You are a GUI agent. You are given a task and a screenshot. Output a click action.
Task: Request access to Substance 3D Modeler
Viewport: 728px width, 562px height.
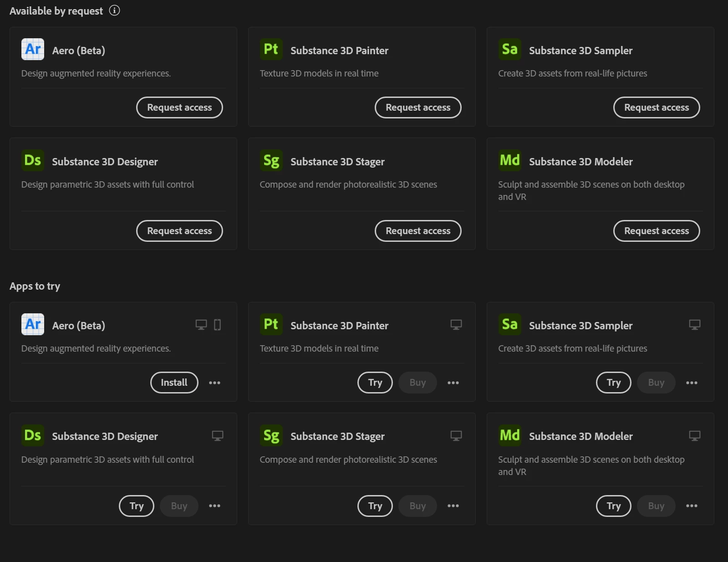[x=657, y=231]
